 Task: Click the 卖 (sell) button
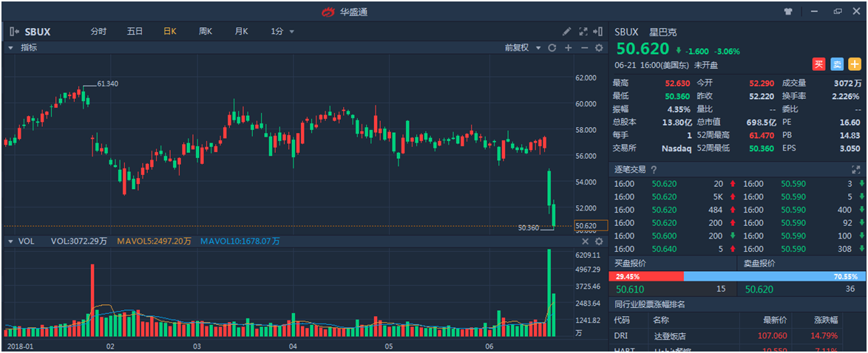click(x=838, y=64)
